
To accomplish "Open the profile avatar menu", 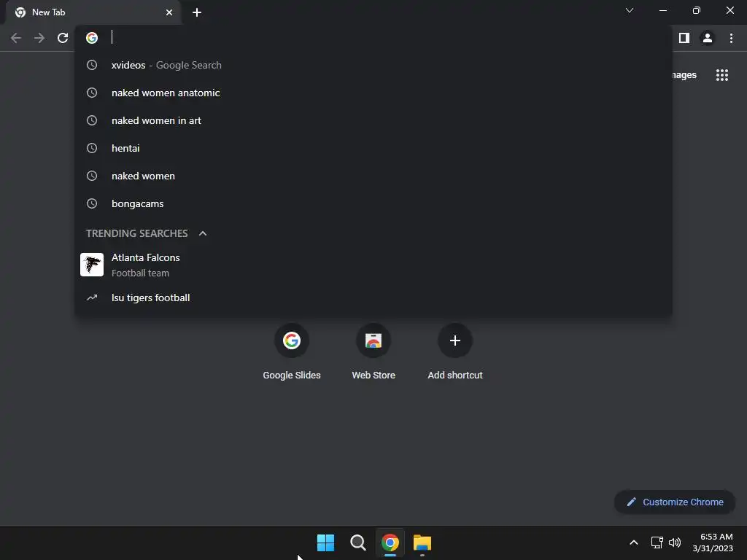I will coord(708,38).
